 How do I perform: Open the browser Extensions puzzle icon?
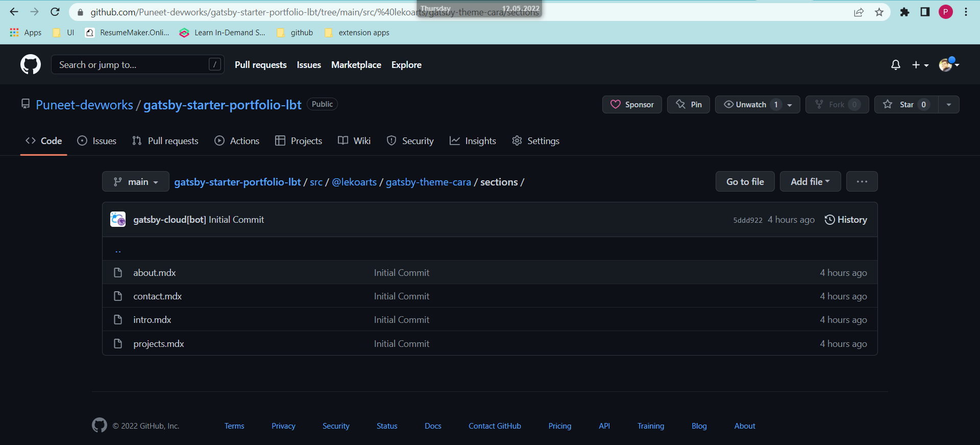pos(904,12)
